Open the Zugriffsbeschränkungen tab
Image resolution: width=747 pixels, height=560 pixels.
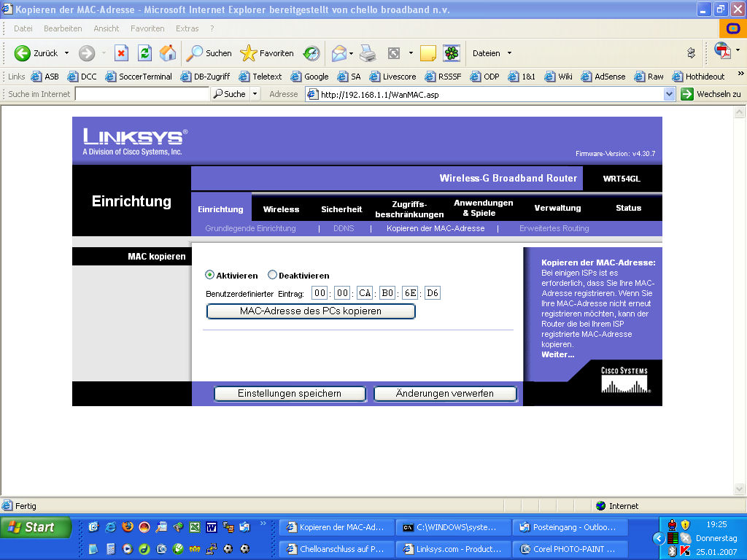click(x=409, y=209)
